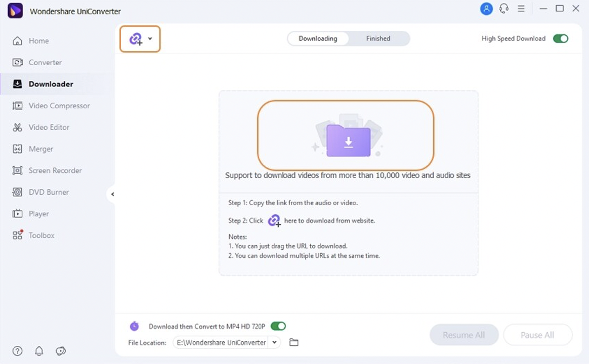Click the Pause All button

coord(537,335)
